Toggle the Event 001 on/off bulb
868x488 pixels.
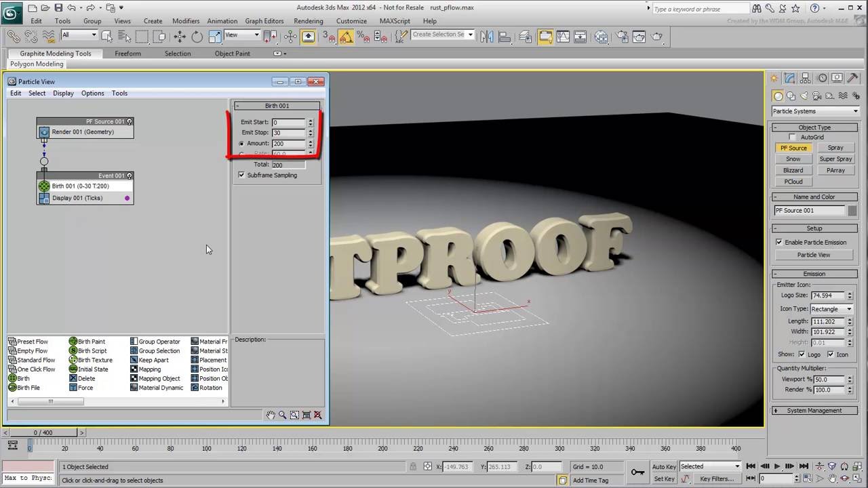tap(130, 176)
